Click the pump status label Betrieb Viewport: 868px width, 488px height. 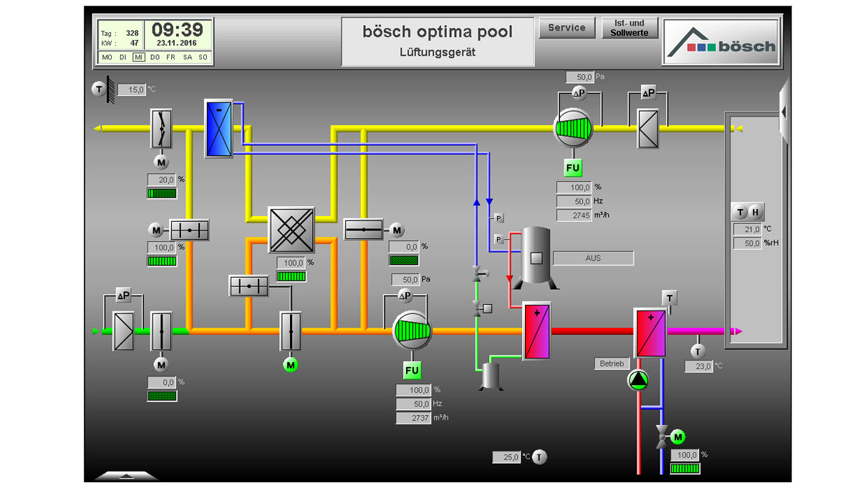pyautogui.click(x=612, y=363)
